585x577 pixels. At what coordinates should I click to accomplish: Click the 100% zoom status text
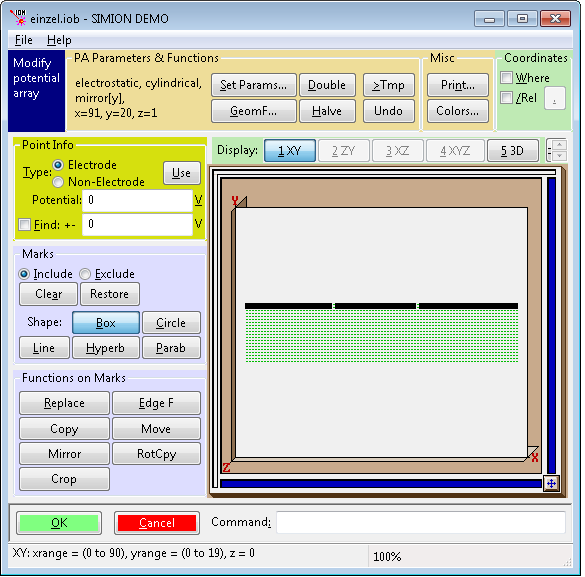(x=387, y=557)
